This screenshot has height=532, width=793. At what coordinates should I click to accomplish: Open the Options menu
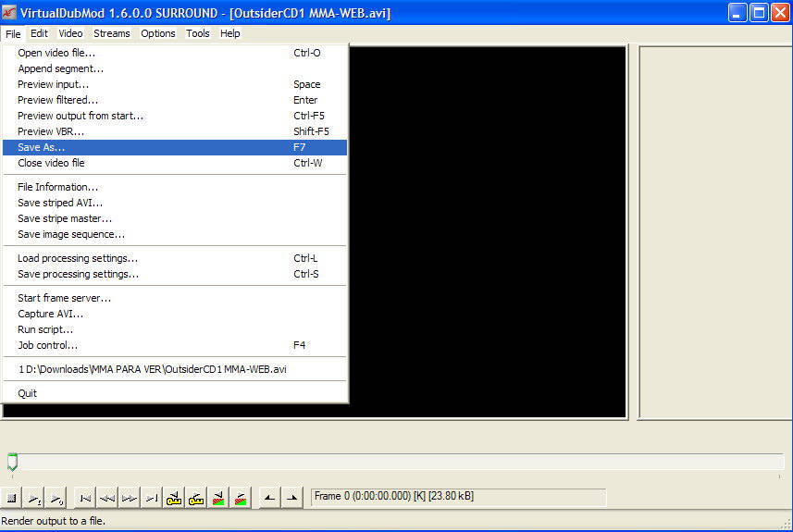coord(158,33)
